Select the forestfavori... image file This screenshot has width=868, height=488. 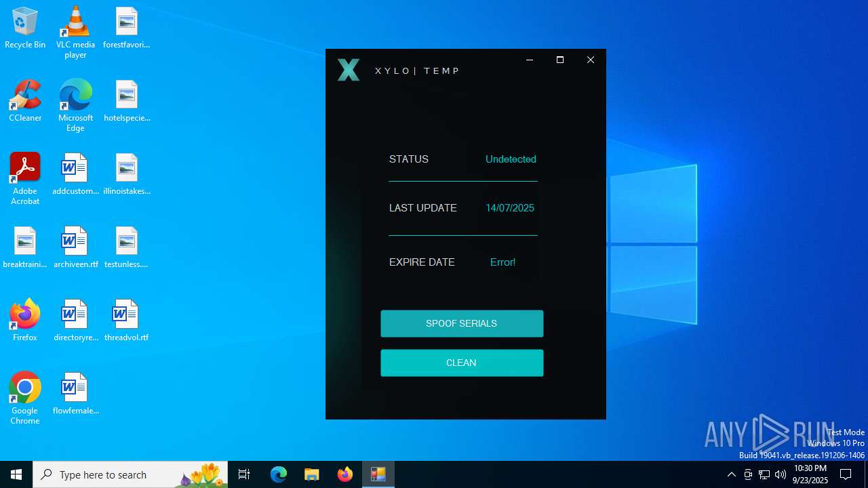tap(126, 28)
